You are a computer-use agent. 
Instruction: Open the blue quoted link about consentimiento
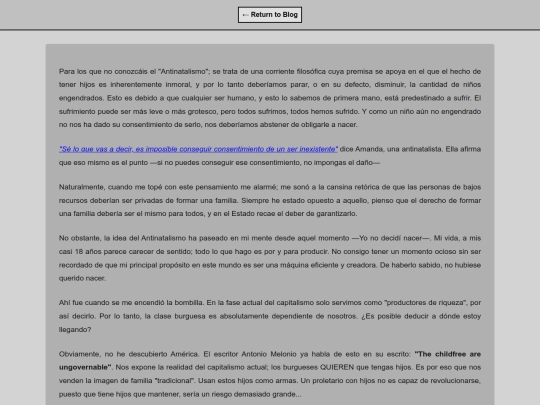point(198,149)
